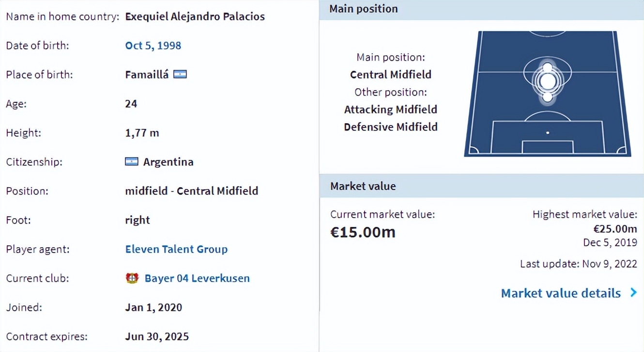Click the Last update Nov 9, 2022 text

coord(578,264)
